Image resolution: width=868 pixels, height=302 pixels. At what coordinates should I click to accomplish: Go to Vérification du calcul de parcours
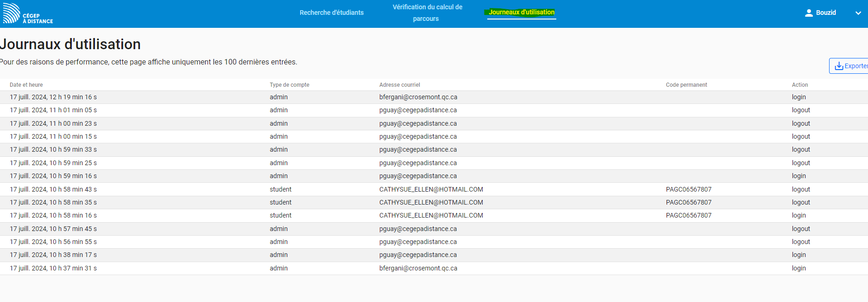pos(427,13)
